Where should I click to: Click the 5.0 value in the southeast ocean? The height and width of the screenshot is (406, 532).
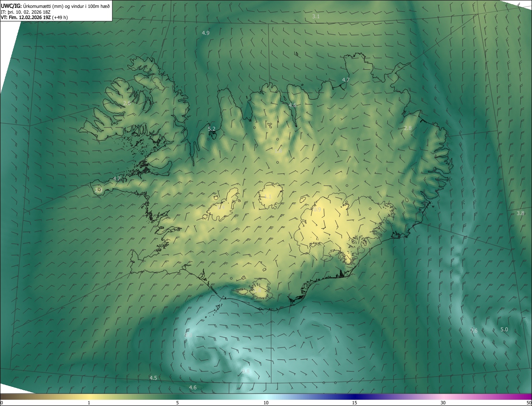[504, 330]
